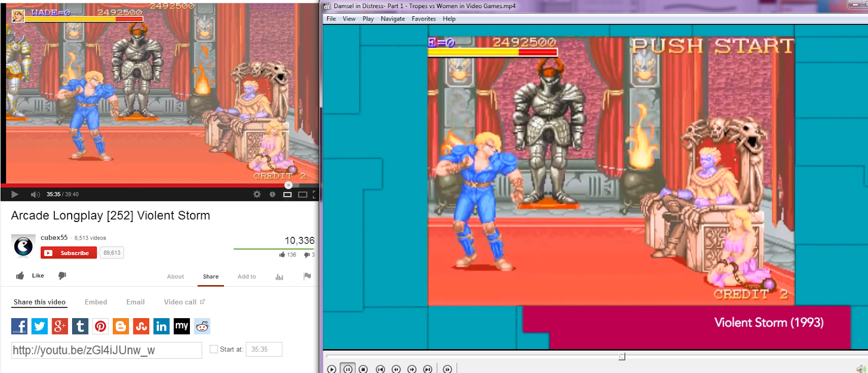This screenshot has height=373, width=868.
Task: Open the Email sub-tab
Action: click(136, 302)
